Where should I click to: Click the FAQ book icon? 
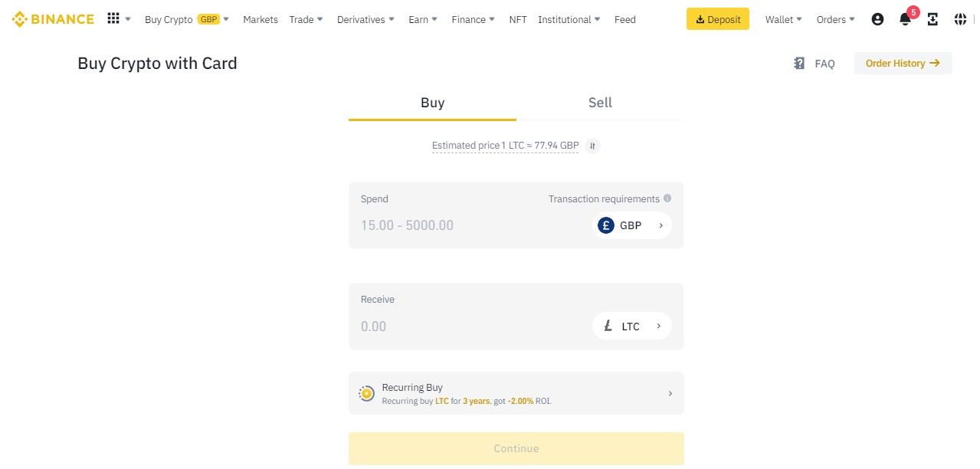click(x=799, y=64)
